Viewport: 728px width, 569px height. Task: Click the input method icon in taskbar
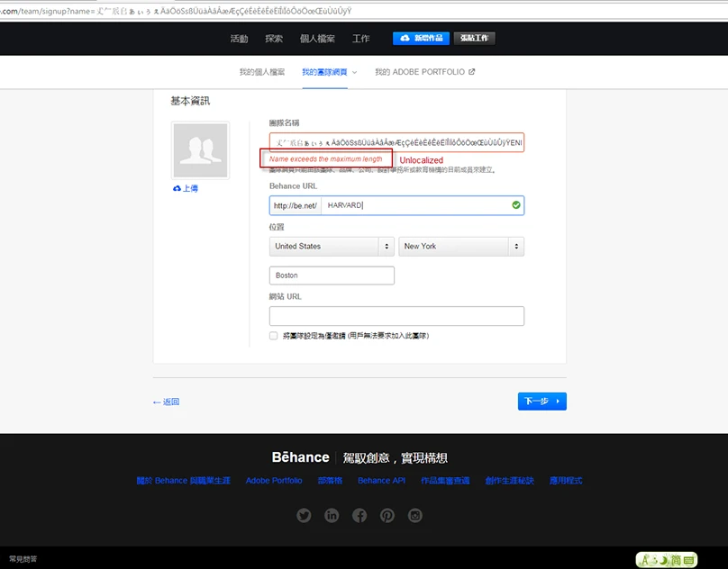[667, 560]
